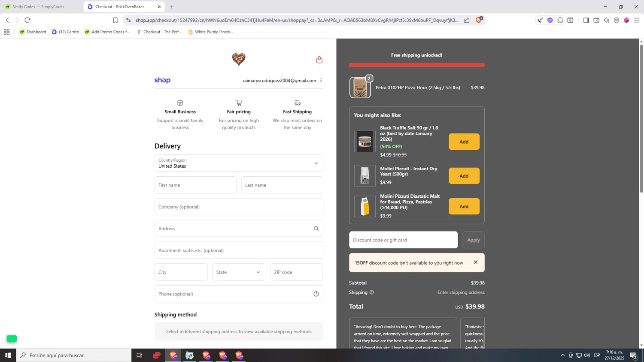Screen dimensions: 644x362
Task: Click the Discount code or gift card field
Action: pos(403,240)
